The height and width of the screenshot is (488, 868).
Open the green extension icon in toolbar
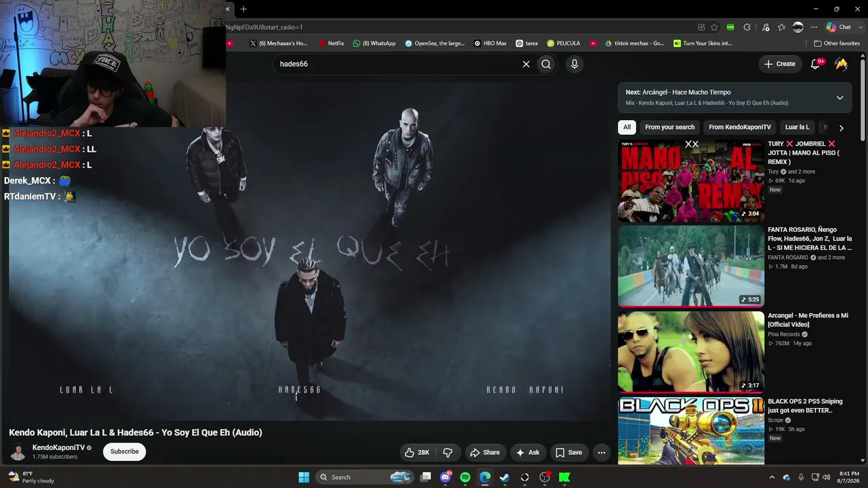(x=730, y=27)
